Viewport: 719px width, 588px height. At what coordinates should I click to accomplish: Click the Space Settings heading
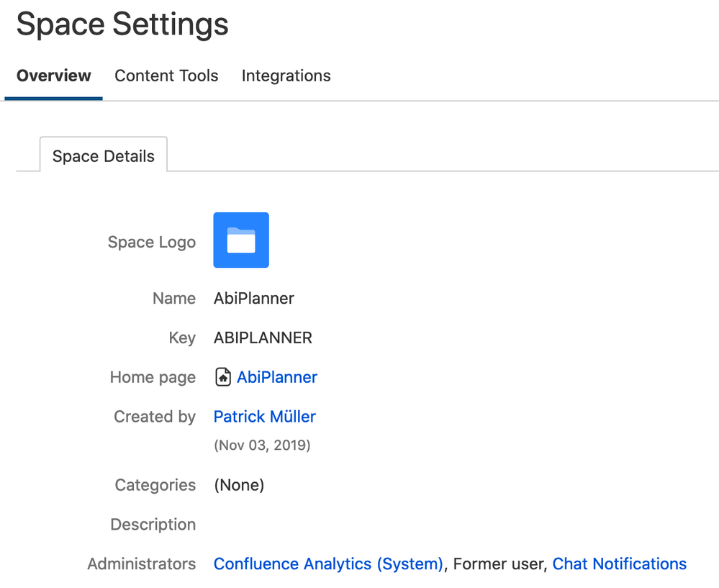pos(122,24)
